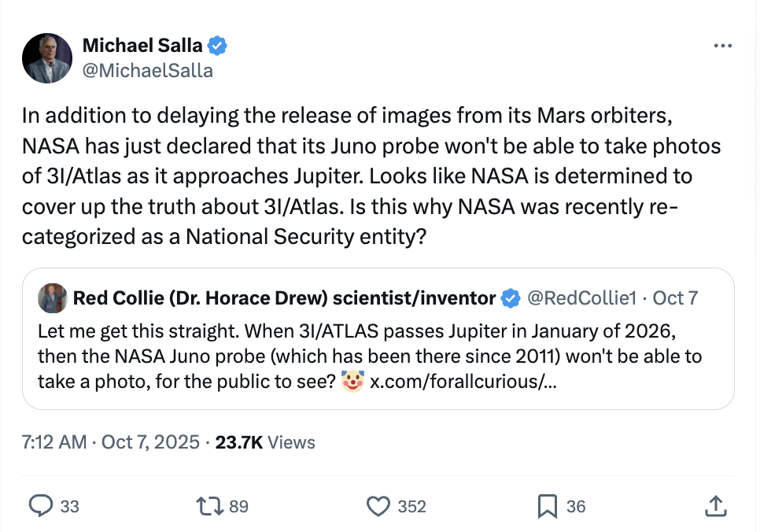Click the 7:12 AM Oct 7, 2025 timestamp

[111, 442]
